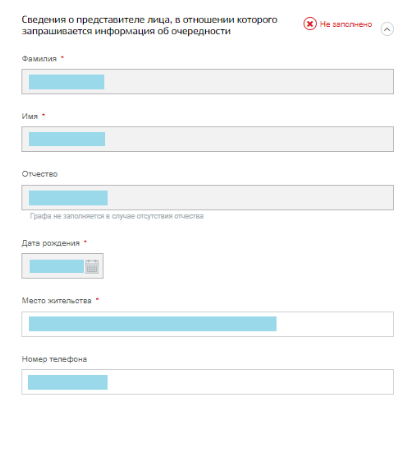
Task: Collapse the representative information section chevron
Action: tap(387, 29)
